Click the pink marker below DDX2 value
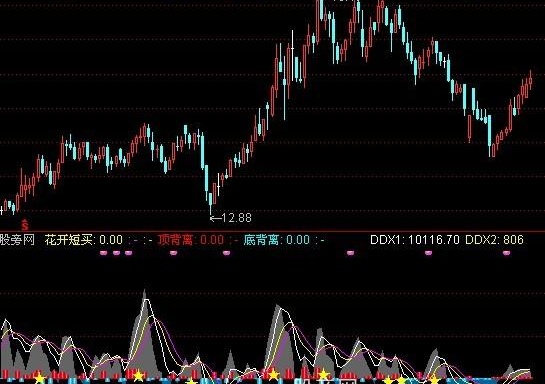 point(507,253)
